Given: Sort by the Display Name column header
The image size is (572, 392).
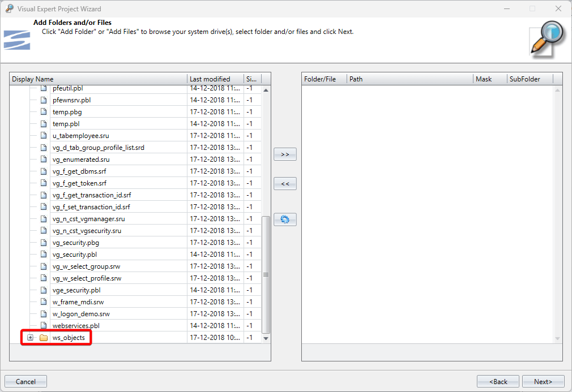Looking at the screenshot, I should point(98,79).
